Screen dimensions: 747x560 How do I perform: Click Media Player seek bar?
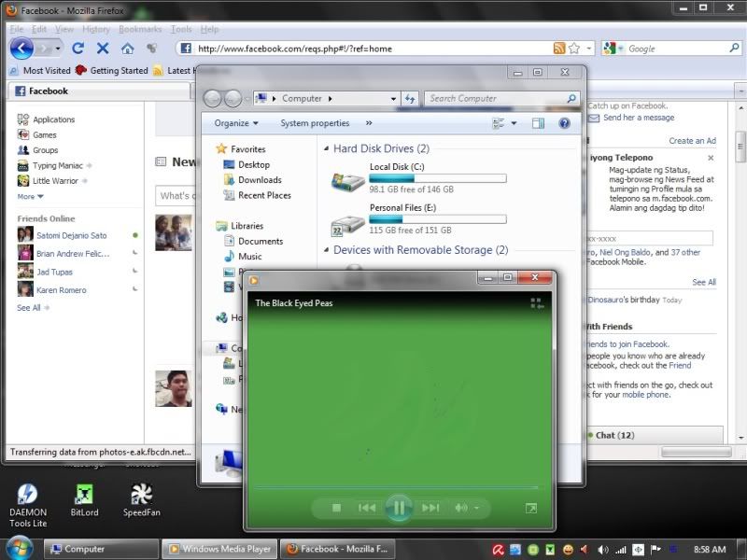pyautogui.click(x=396, y=487)
